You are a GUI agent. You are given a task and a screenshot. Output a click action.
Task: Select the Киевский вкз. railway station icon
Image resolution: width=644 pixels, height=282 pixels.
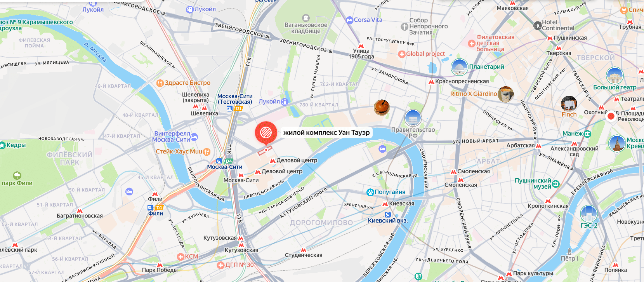(x=387, y=214)
